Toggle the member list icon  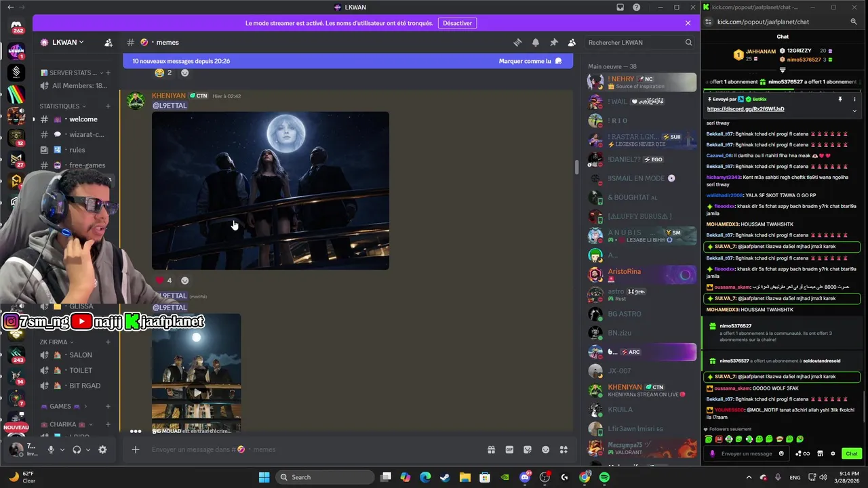coord(572,42)
